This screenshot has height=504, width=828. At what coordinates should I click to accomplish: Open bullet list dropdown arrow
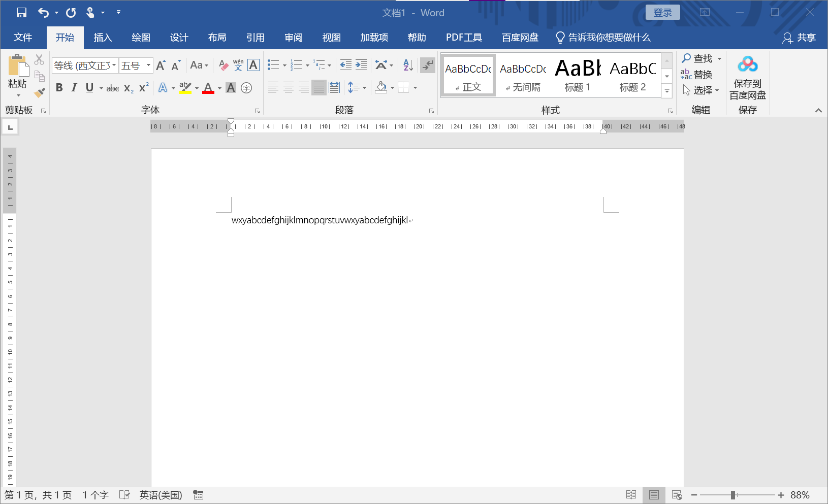pyautogui.click(x=284, y=65)
